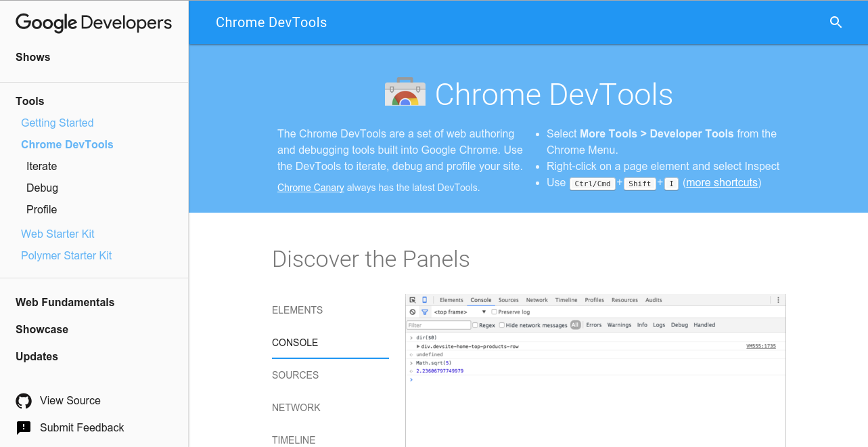Filter console by Logs
868x447 pixels.
659,325
